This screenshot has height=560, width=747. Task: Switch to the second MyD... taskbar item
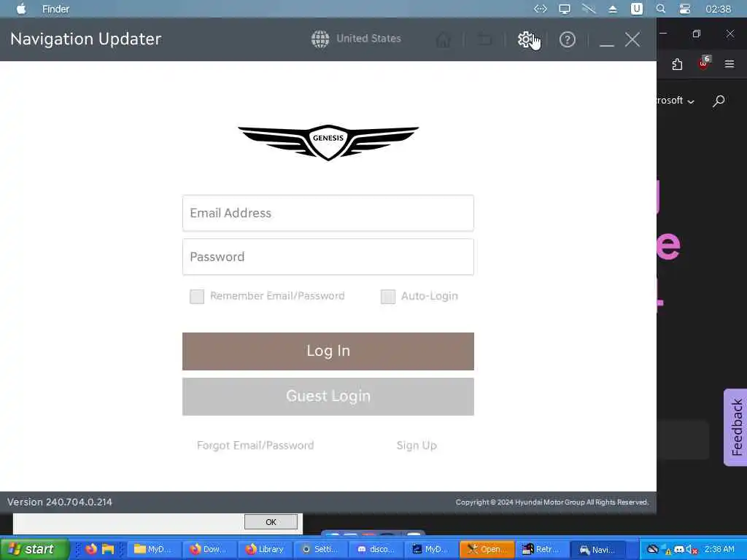tap(431, 549)
